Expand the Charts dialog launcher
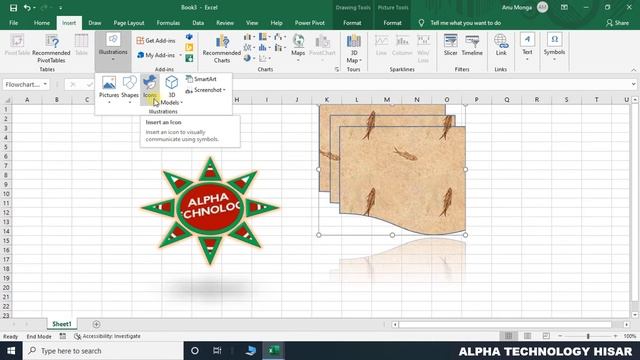640x360 pixels. [337, 69]
